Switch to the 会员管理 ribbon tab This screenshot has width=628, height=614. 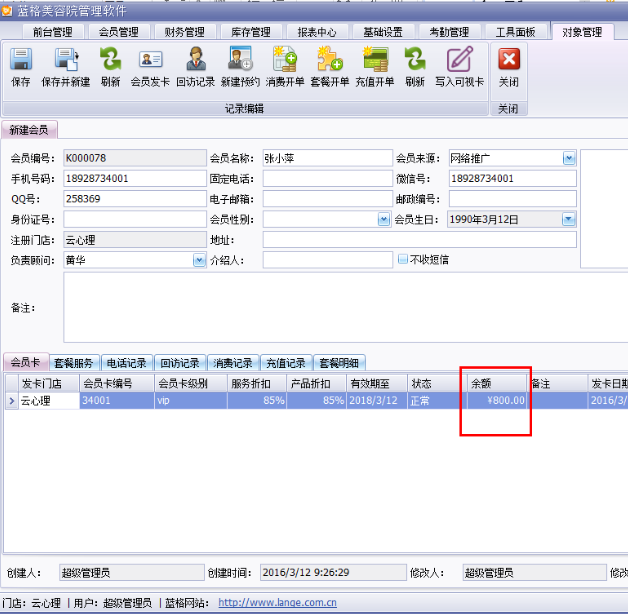116,33
